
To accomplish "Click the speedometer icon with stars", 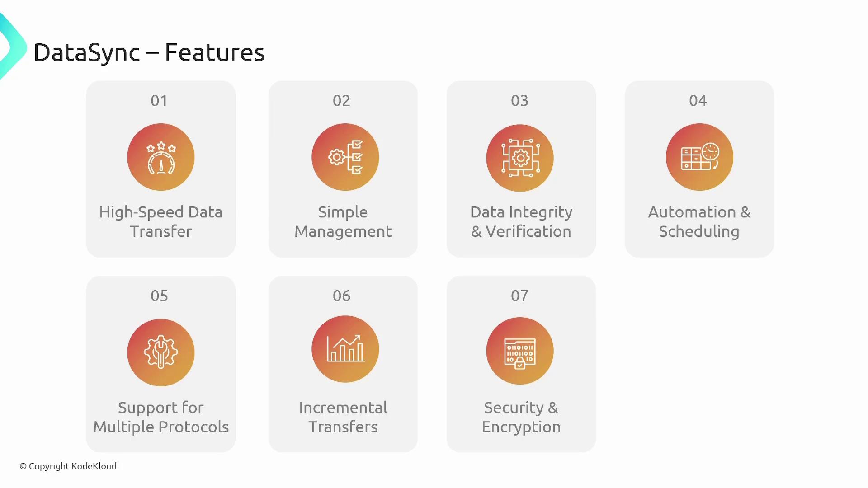I will [160, 157].
